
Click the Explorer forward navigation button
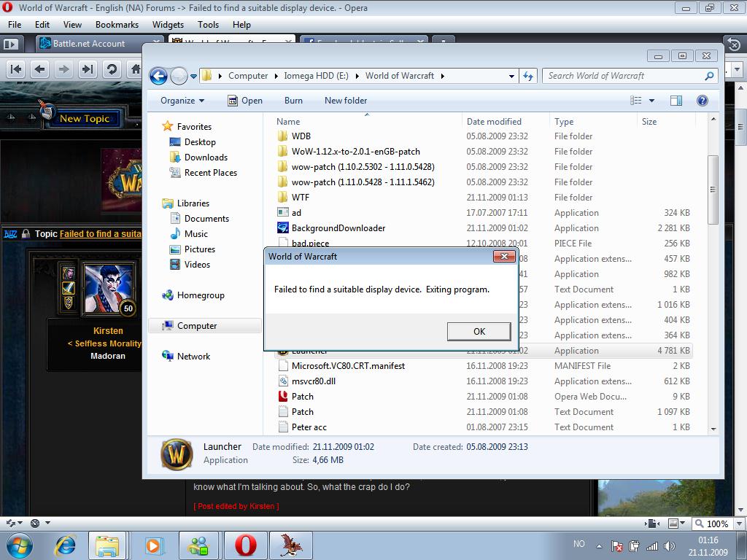pos(179,76)
